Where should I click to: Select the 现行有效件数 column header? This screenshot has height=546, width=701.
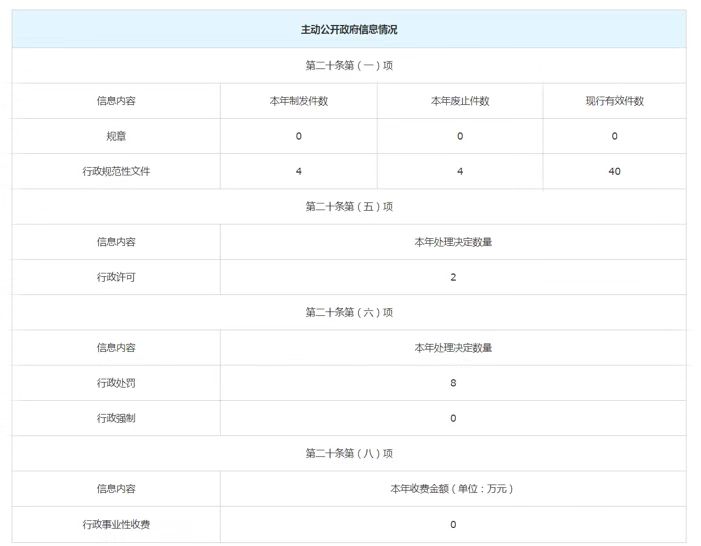pyautogui.click(x=614, y=101)
